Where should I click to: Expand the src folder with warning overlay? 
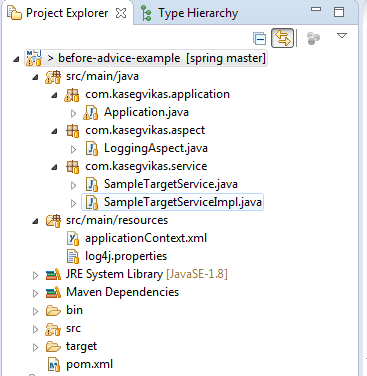click(x=35, y=329)
